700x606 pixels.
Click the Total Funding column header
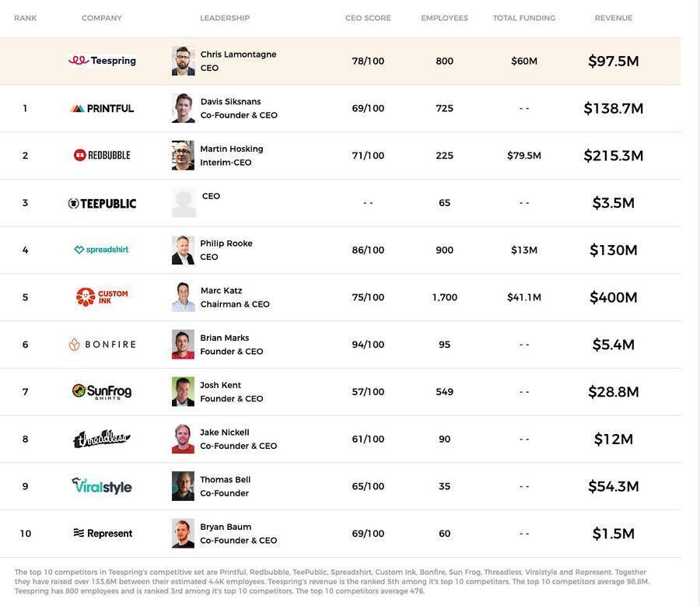coord(524,18)
